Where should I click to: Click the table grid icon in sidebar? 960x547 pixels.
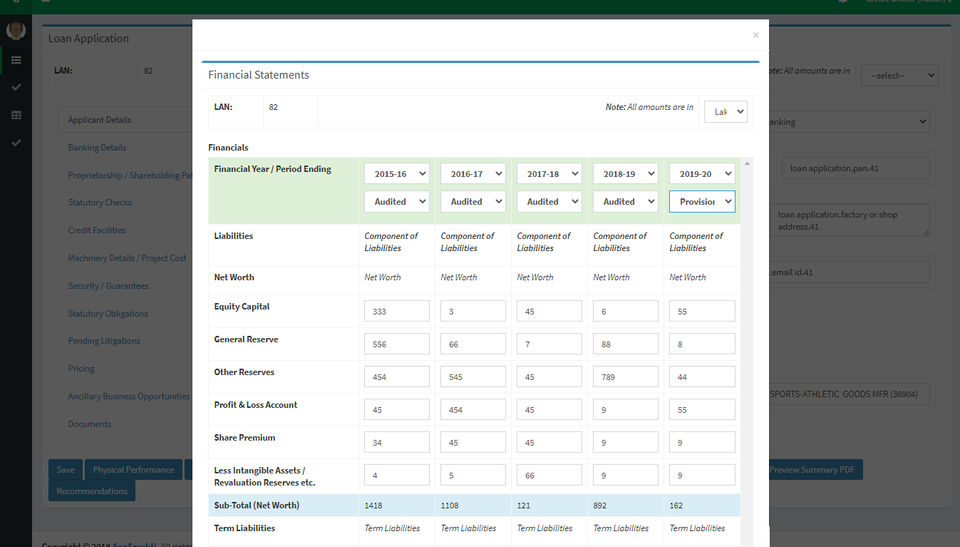[x=17, y=115]
